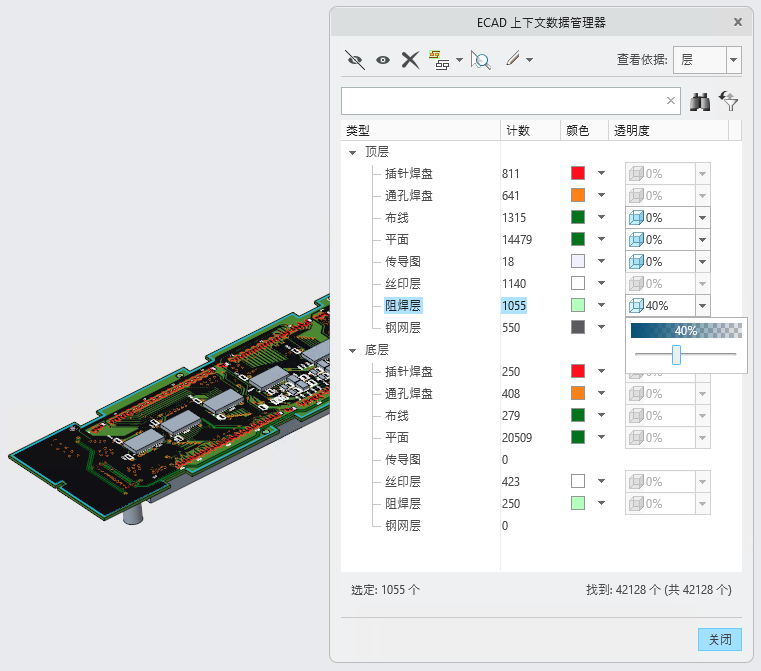Click the 颜色 column header
Screen dimensions: 761x671
point(584,131)
